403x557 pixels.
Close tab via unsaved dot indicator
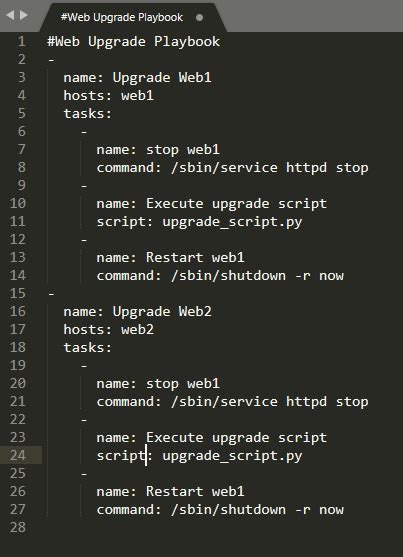coord(199,17)
